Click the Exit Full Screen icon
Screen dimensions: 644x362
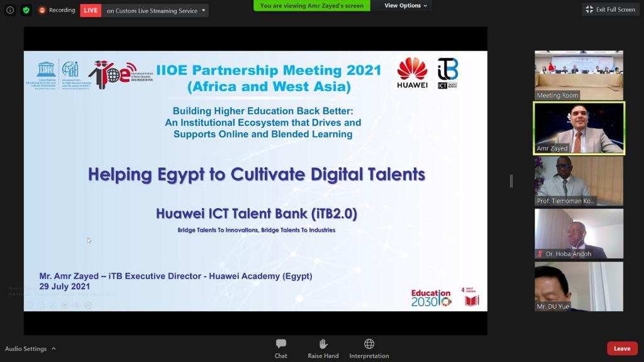pyautogui.click(x=589, y=9)
